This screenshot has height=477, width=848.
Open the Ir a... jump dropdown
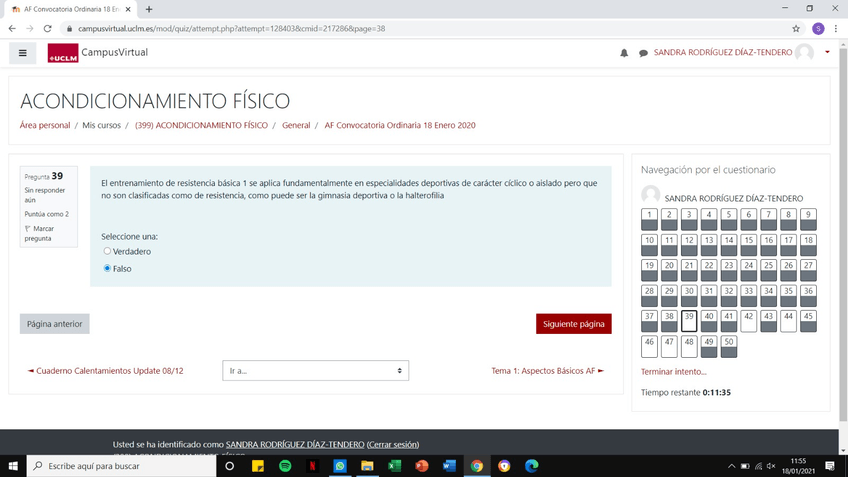coord(315,370)
